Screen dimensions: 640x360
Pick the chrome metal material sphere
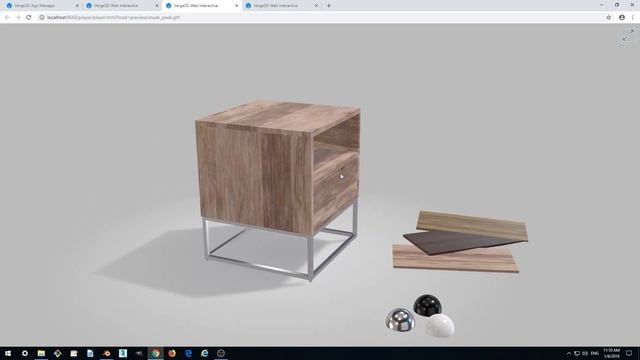pos(400,320)
